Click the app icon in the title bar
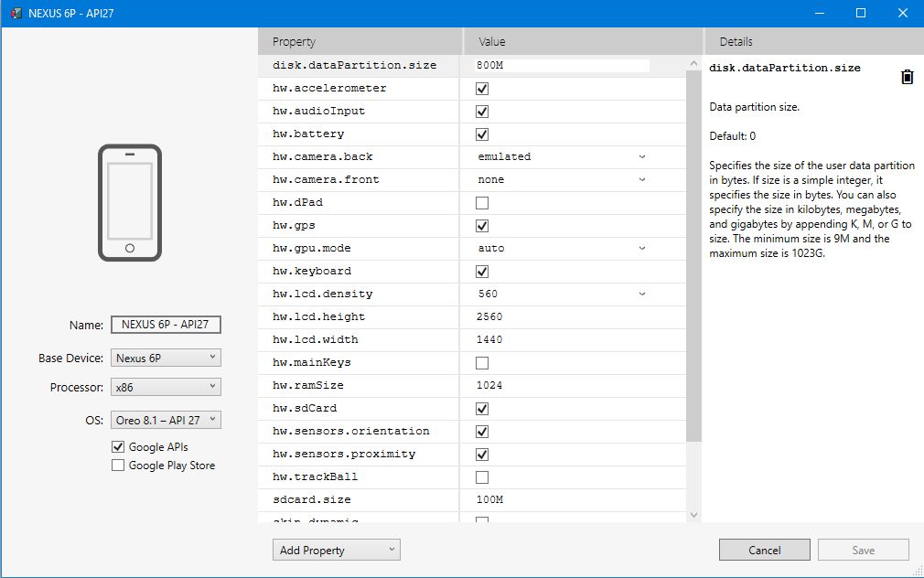The image size is (924, 578). point(16,13)
